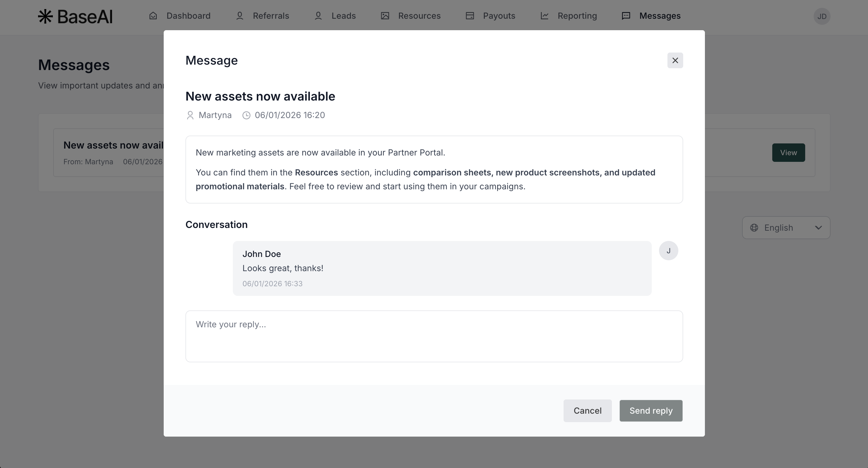Viewport: 868px width, 468px height.
Task: Click the language dropdown chevron arrow
Action: coord(818,228)
